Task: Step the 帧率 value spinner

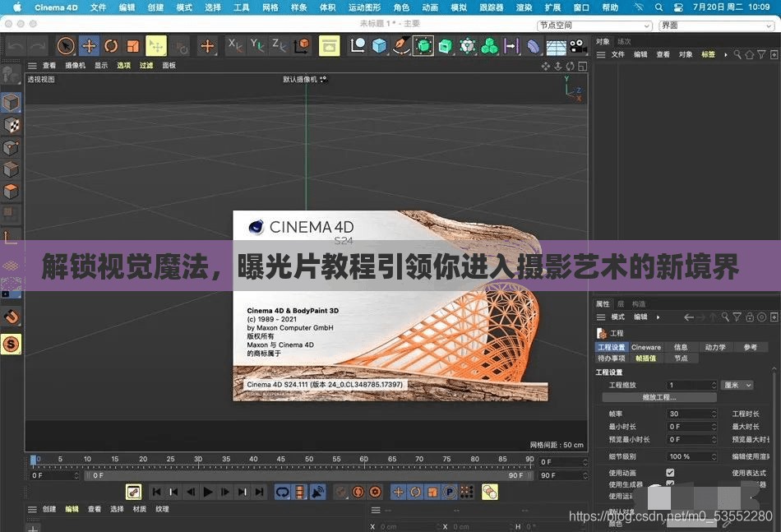Action: (714, 414)
